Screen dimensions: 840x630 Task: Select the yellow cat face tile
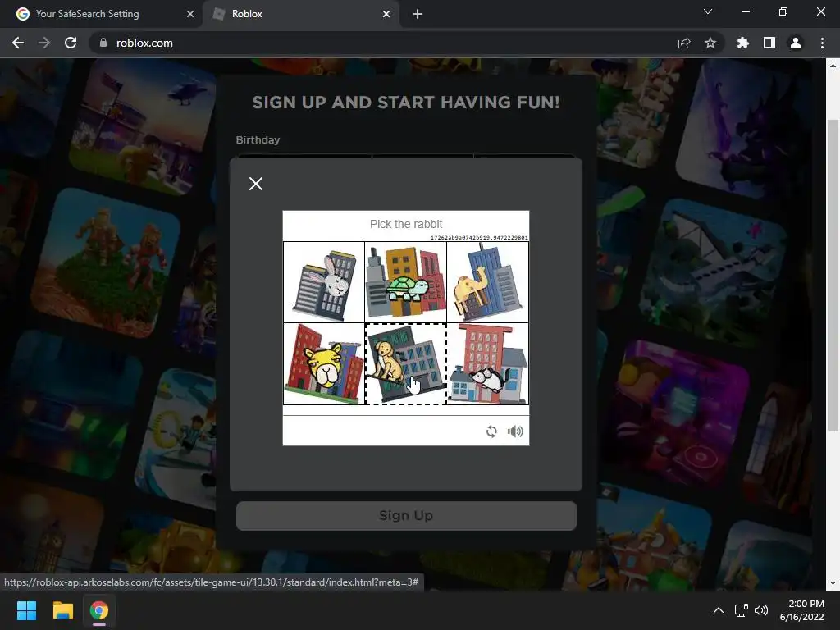point(324,363)
